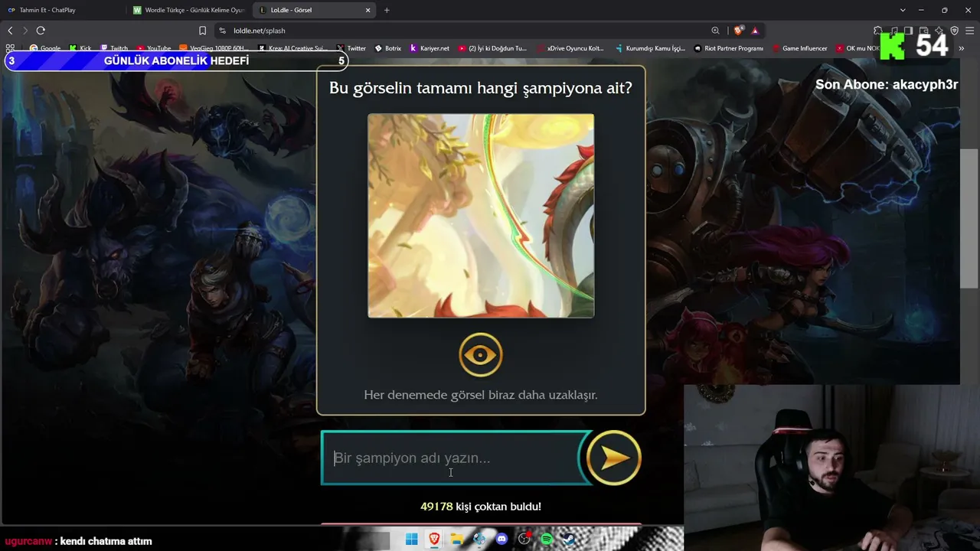The image size is (980, 551).
Task: Open Spotify from the taskbar
Action: pos(547,540)
